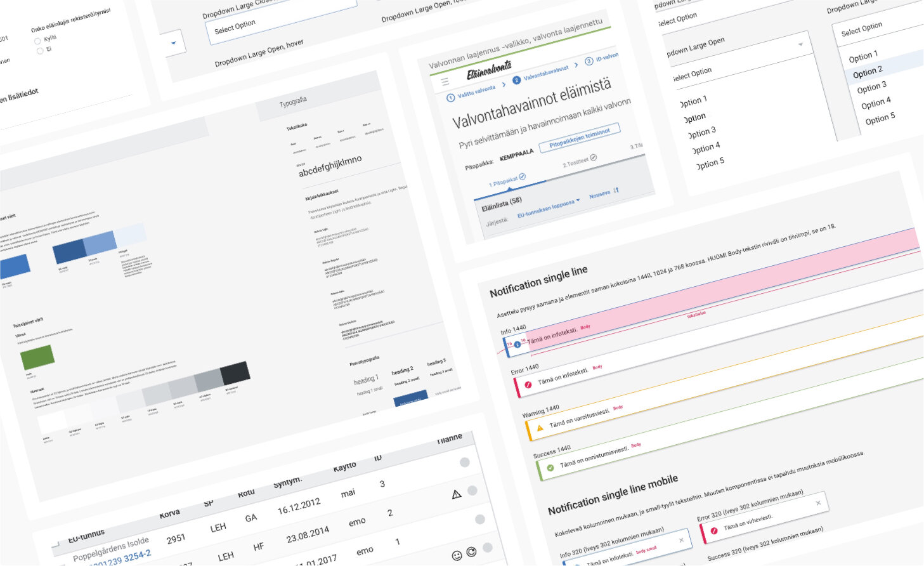
Task: Click the Nouseva sort order link
Action: pyautogui.click(x=599, y=194)
